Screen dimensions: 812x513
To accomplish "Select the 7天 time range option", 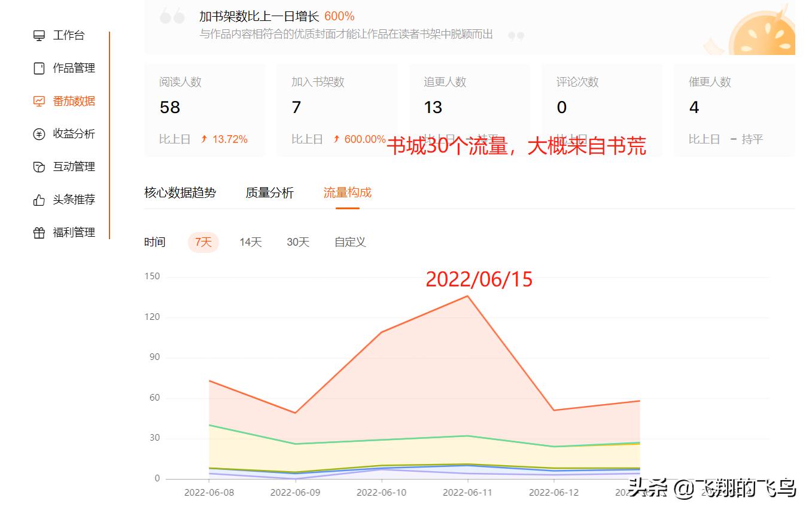I will [203, 242].
